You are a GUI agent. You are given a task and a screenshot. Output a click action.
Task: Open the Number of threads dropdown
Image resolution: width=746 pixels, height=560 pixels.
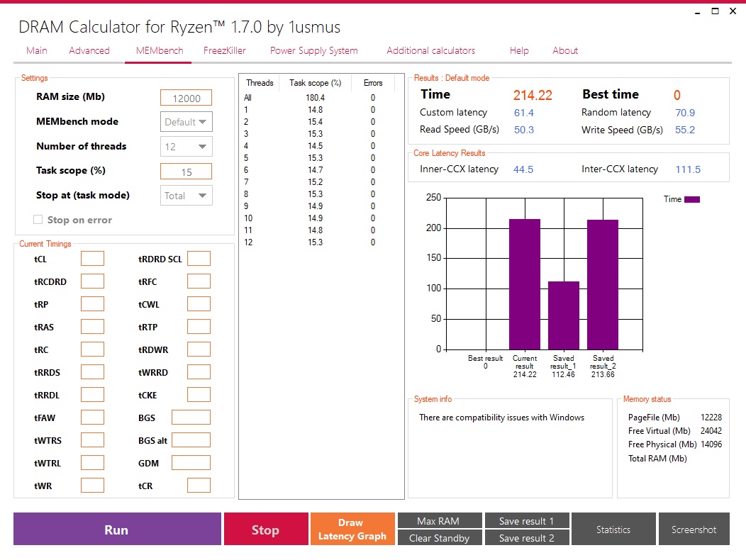coord(186,147)
